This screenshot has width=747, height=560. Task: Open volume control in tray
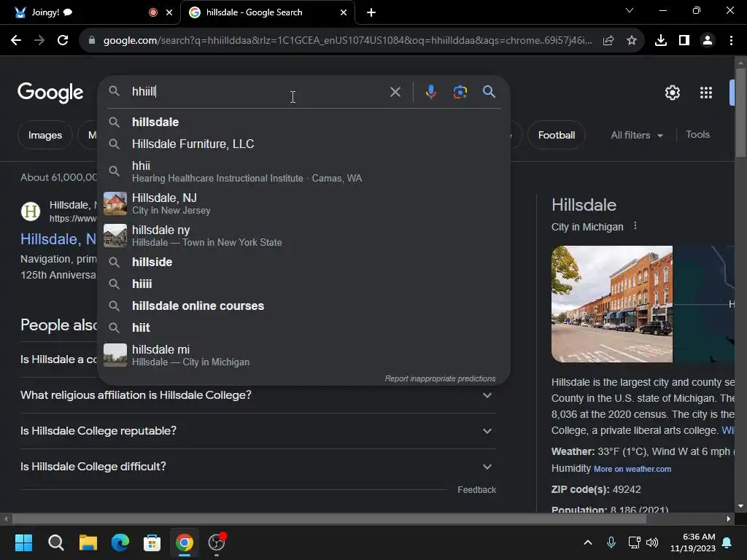(652, 542)
